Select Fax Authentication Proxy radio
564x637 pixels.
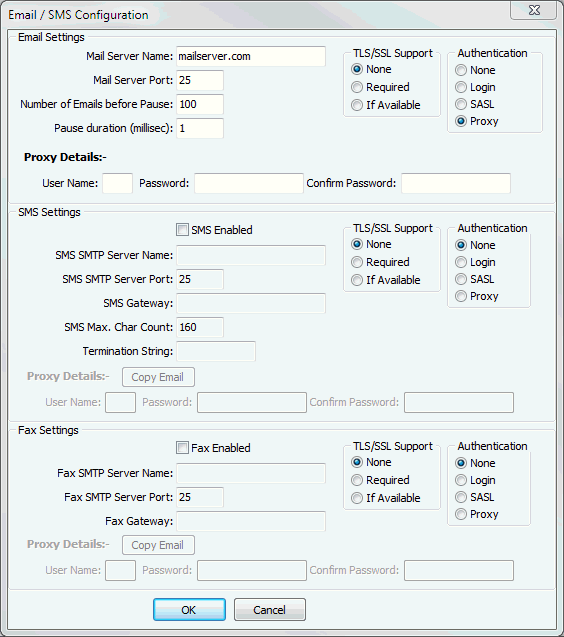(461, 514)
